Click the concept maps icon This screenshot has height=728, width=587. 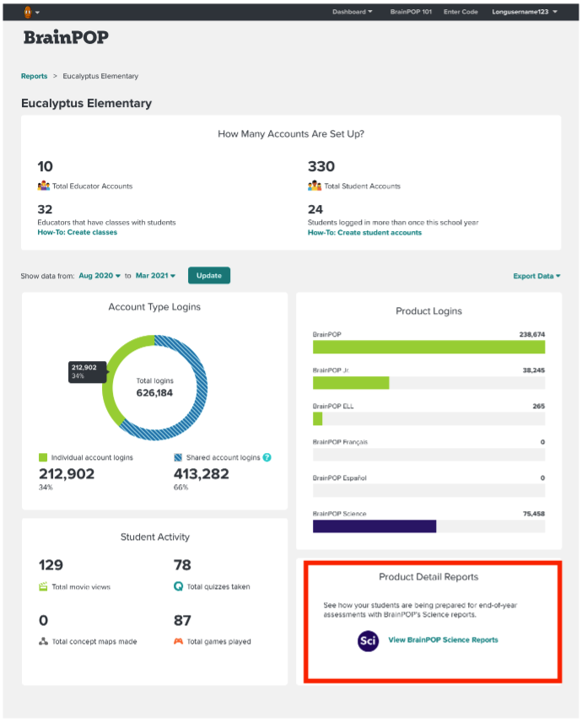tap(43, 642)
